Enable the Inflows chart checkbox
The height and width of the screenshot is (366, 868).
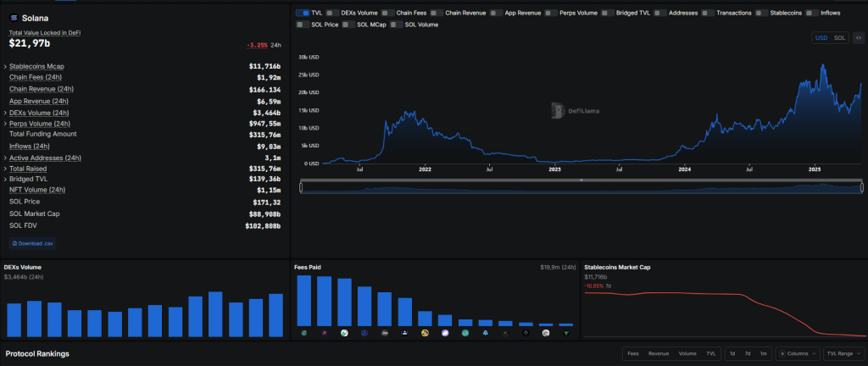813,12
